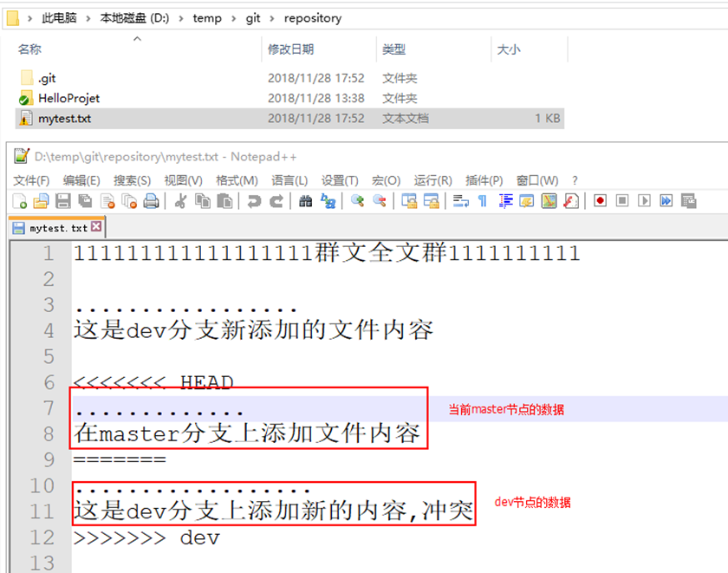Click temp in Explorer address path

click(x=207, y=18)
